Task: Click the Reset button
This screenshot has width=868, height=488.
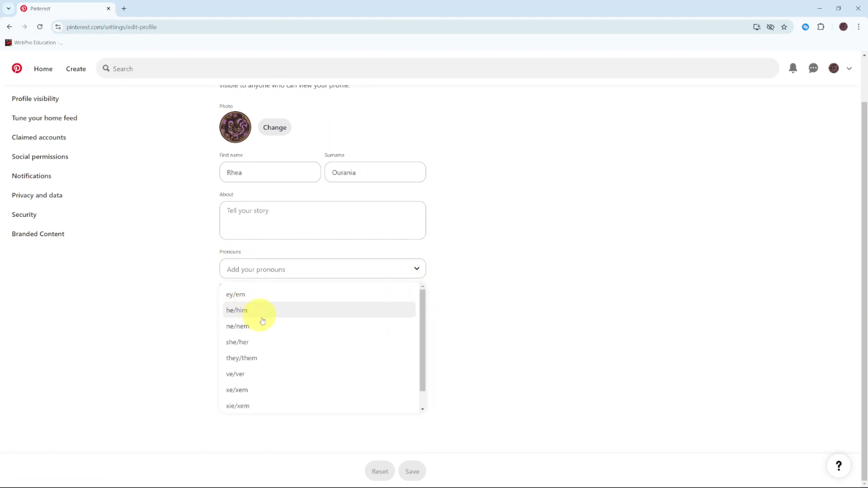Action: click(380, 471)
